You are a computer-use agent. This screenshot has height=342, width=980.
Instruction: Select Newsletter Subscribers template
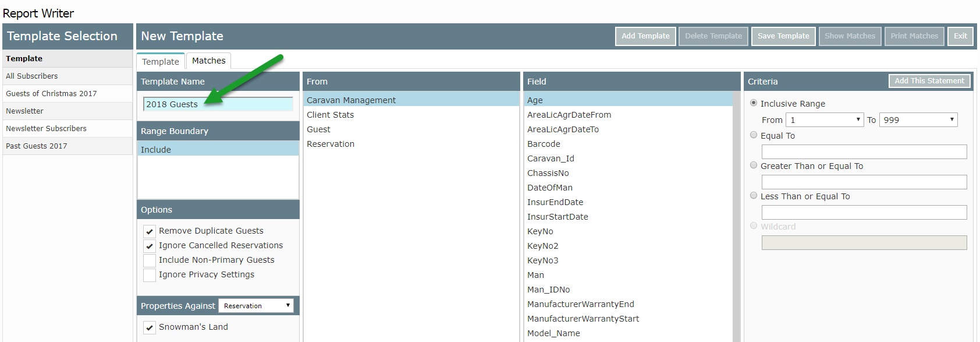click(x=68, y=129)
